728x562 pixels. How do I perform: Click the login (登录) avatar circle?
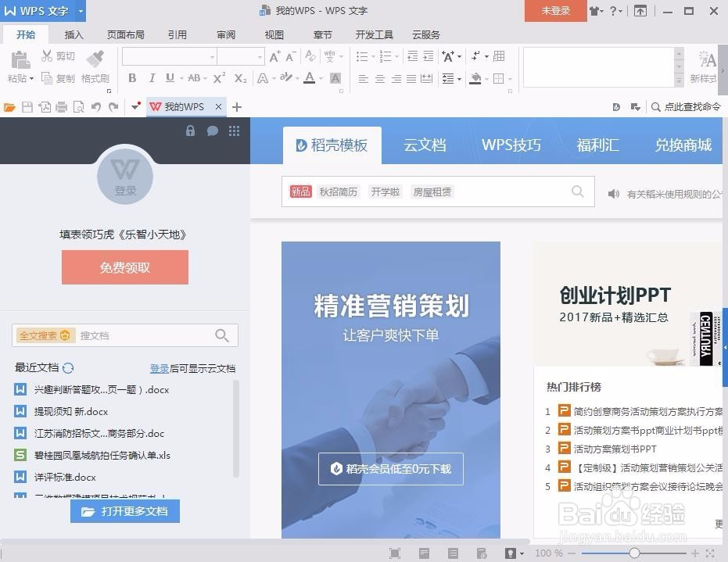[125, 177]
